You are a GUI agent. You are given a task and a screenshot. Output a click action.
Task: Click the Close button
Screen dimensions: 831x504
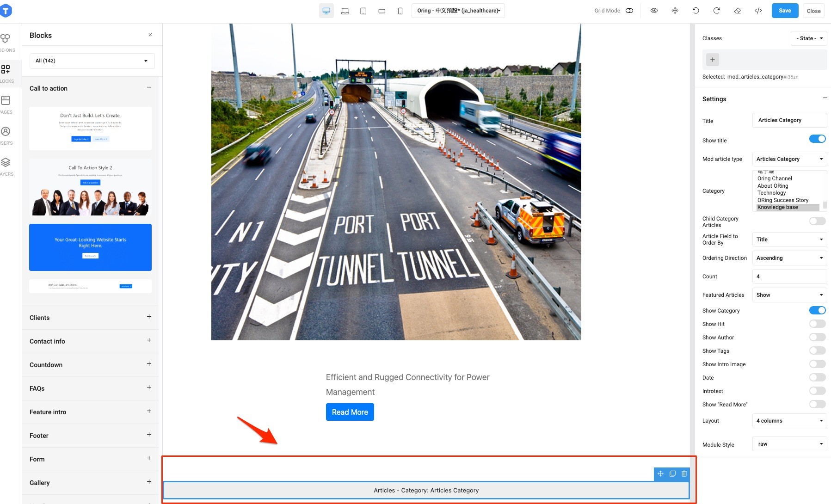click(814, 11)
